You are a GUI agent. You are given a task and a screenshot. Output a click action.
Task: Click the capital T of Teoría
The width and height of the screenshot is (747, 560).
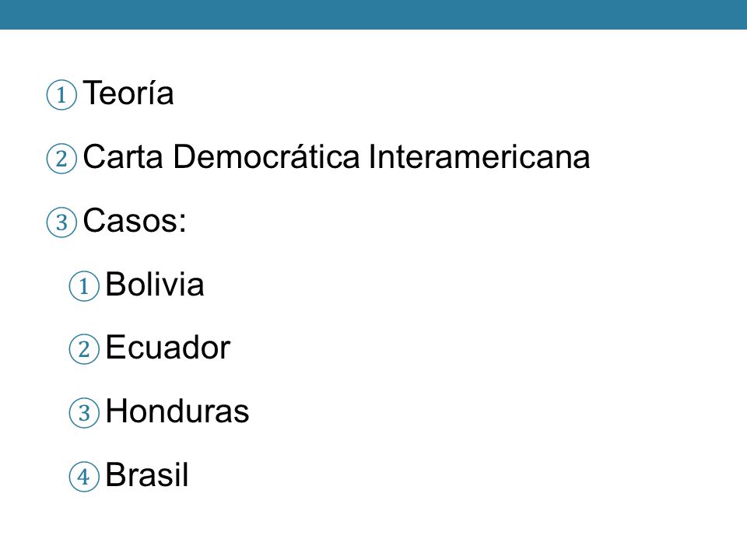coord(93,93)
